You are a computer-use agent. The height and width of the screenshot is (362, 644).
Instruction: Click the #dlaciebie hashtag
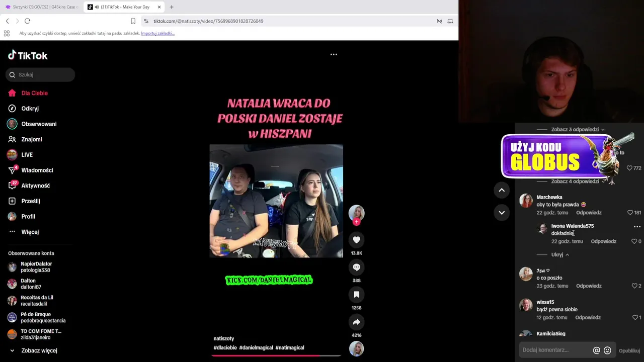pos(225,347)
